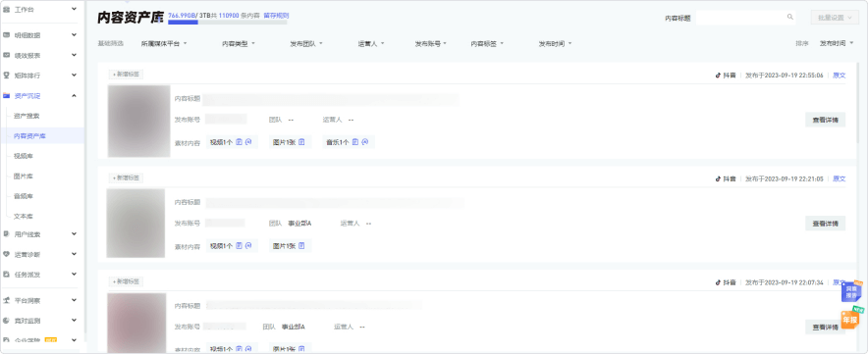868x354 pixels.
Task: Click the 用户线索 sidebar icon
Action: click(x=7, y=234)
